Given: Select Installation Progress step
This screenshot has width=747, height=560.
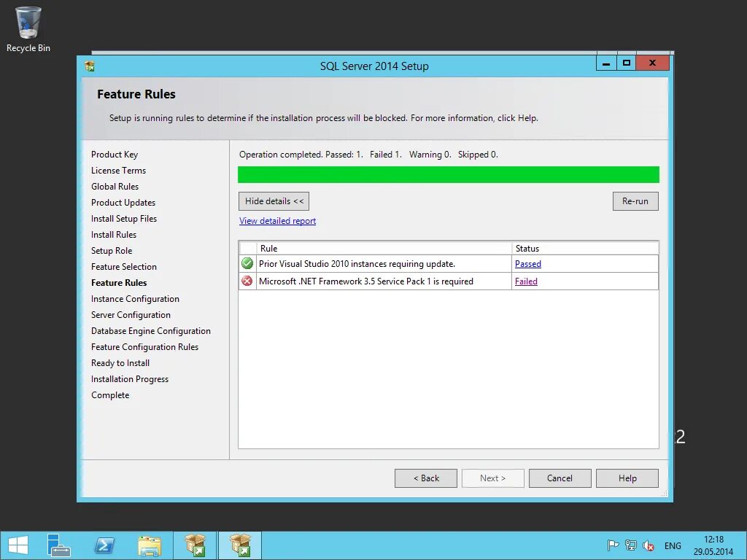Looking at the screenshot, I should tap(130, 379).
